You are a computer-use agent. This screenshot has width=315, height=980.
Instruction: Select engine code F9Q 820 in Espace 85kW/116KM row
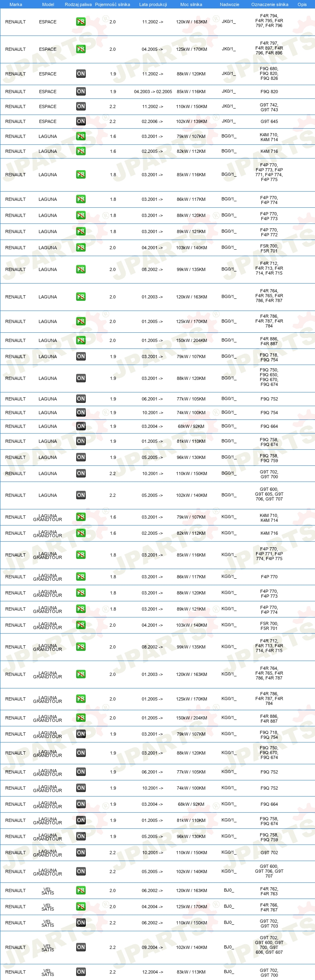[x=269, y=92]
